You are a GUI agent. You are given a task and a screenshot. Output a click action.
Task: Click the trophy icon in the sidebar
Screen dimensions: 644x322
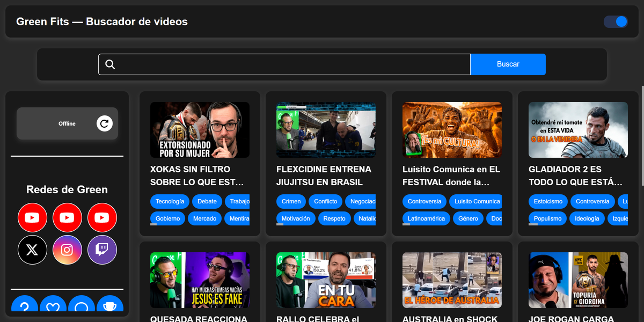109,304
